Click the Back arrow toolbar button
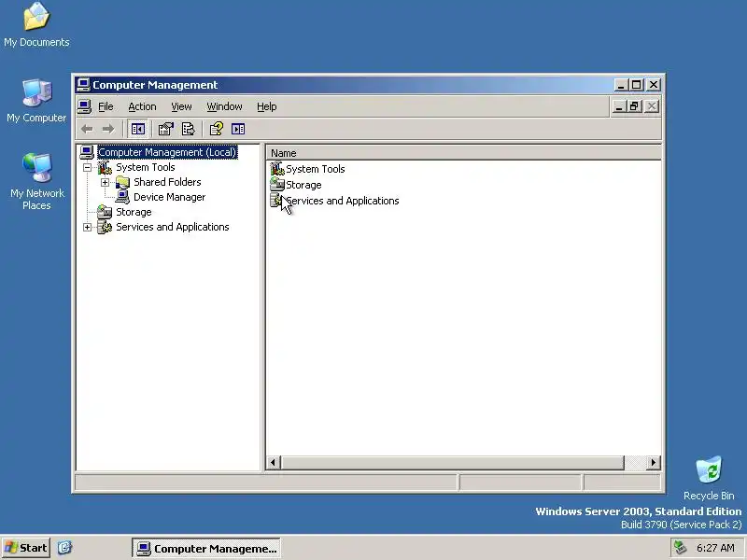747x560 pixels. (x=87, y=129)
